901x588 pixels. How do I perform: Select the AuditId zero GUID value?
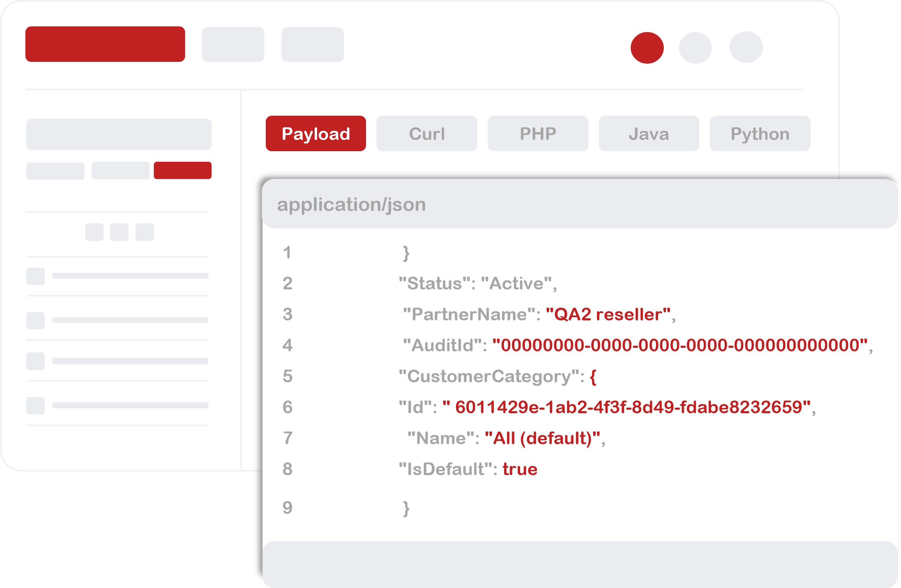(x=680, y=345)
